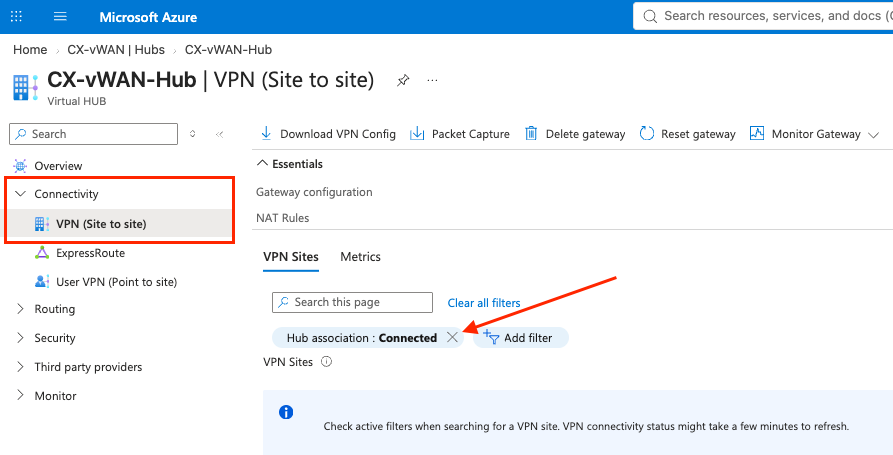Open the more options ellipsis in header

(x=432, y=80)
